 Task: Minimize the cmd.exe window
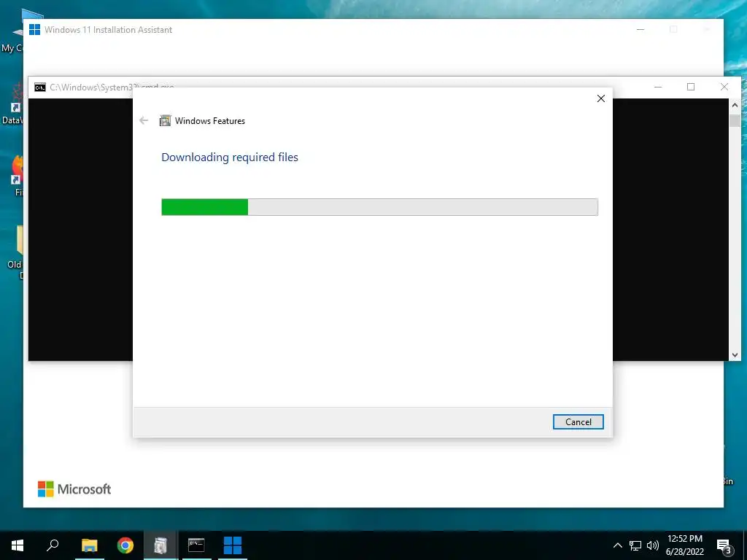pyautogui.click(x=658, y=87)
